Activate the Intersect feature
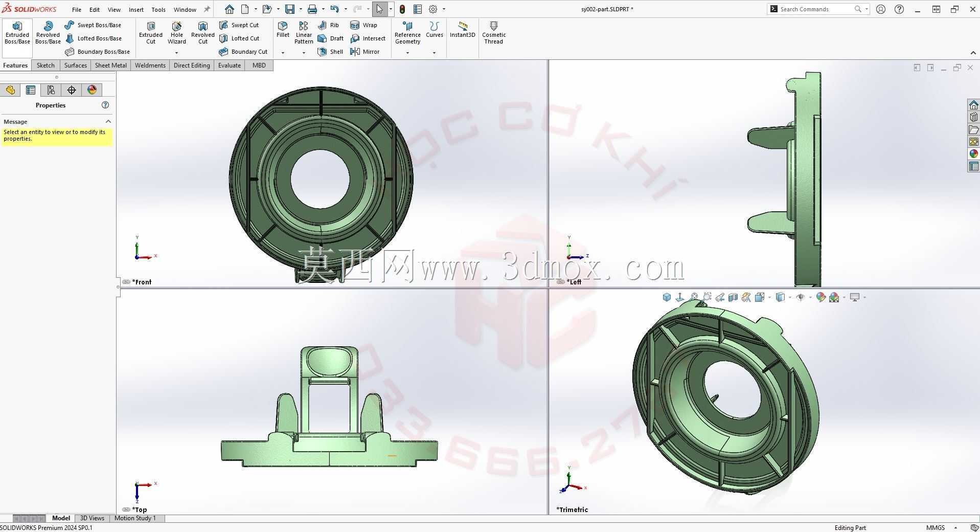 368,38
